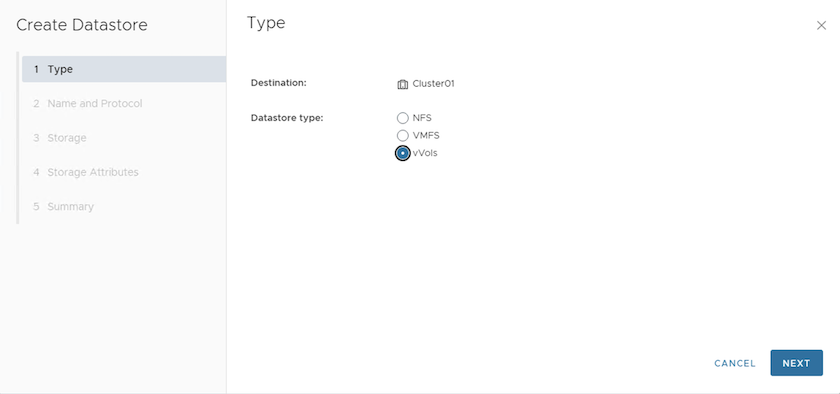Select the vVols radio button
The image size is (840, 394).
pos(402,153)
